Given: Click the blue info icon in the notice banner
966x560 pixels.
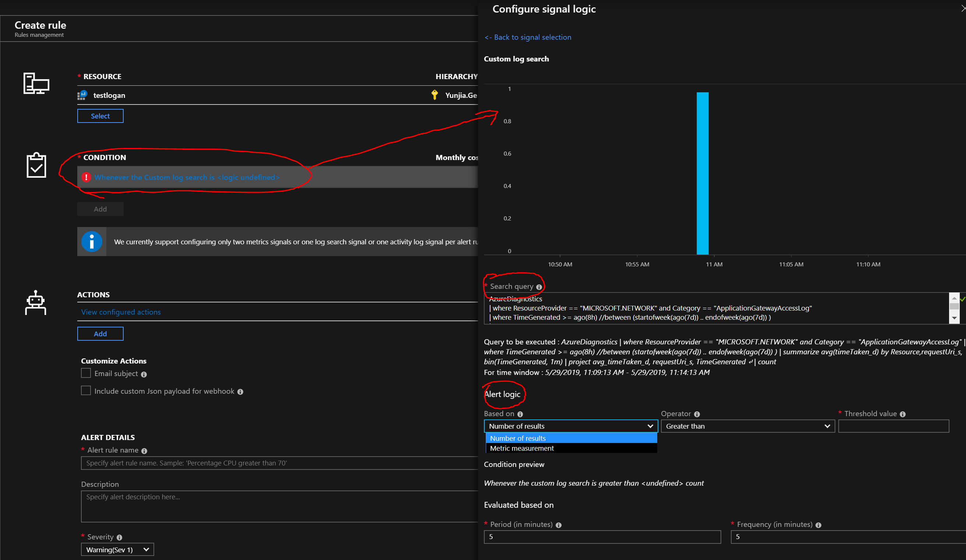Looking at the screenshot, I should click(92, 241).
